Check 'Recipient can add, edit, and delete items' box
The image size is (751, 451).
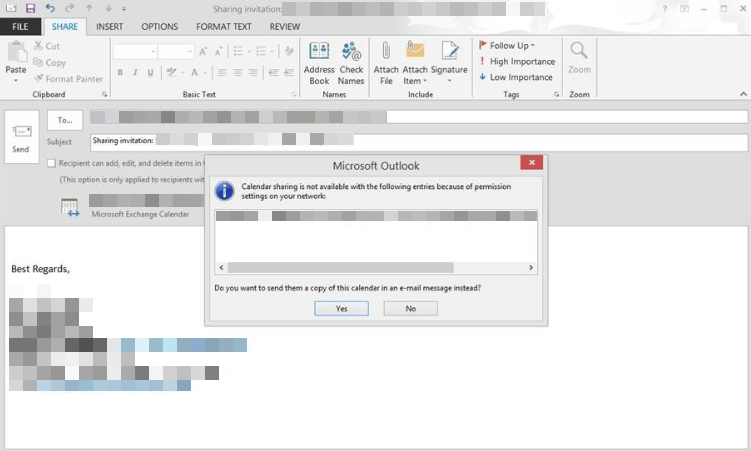point(51,163)
